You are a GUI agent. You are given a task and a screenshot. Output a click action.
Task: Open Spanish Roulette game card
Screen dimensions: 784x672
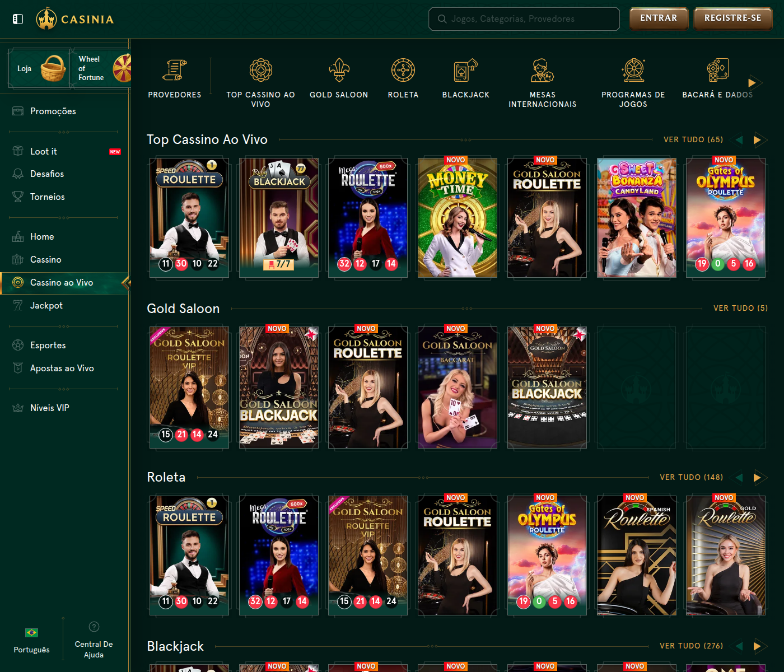pos(637,556)
